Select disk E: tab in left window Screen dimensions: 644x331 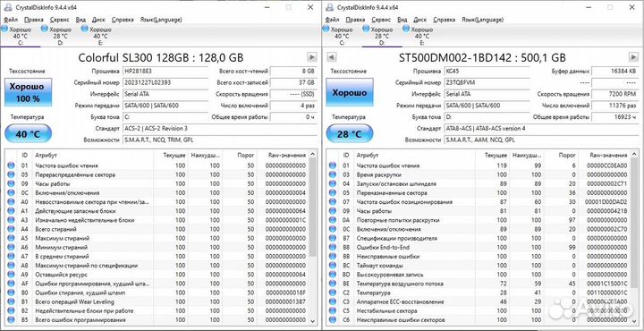pos(100,36)
